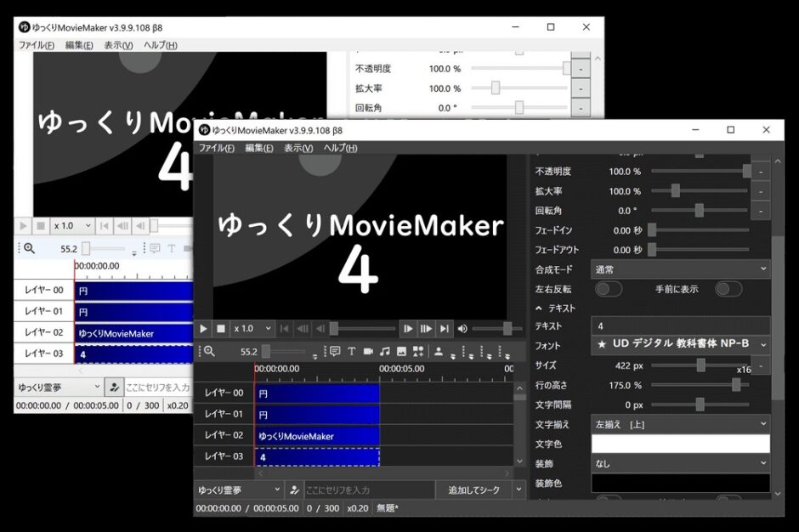Open the フォント dropdown in dark window

point(680,345)
